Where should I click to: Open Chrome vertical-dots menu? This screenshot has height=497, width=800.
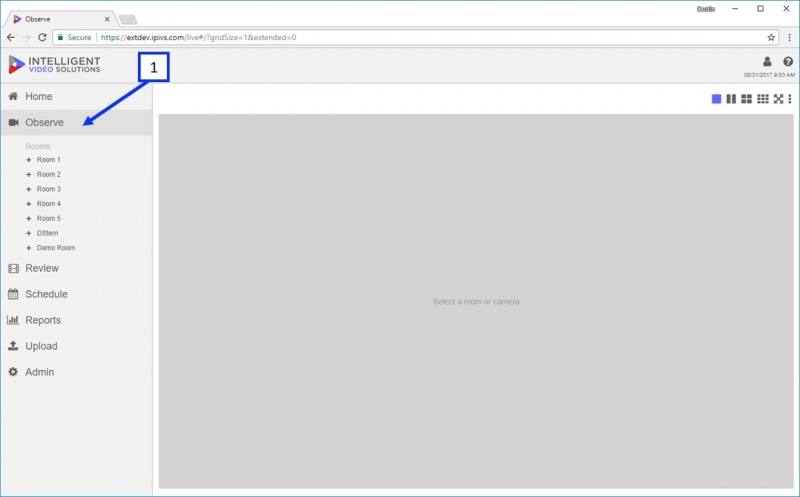pyautogui.click(x=789, y=37)
